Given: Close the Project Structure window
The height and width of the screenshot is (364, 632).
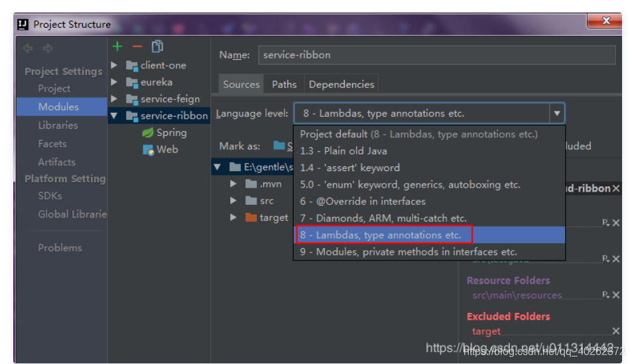Looking at the screenshot, I should pos(605,21).
